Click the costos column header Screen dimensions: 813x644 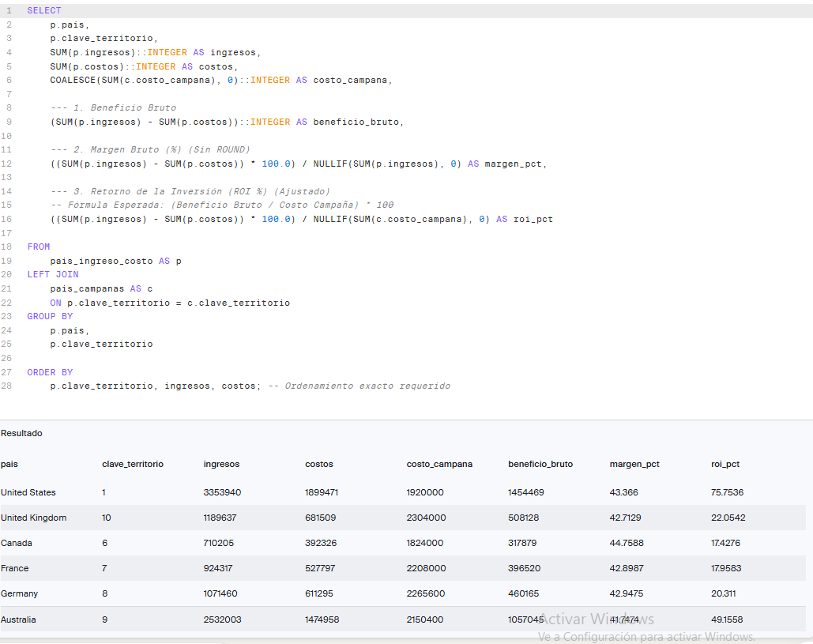[x=319, y=464]
